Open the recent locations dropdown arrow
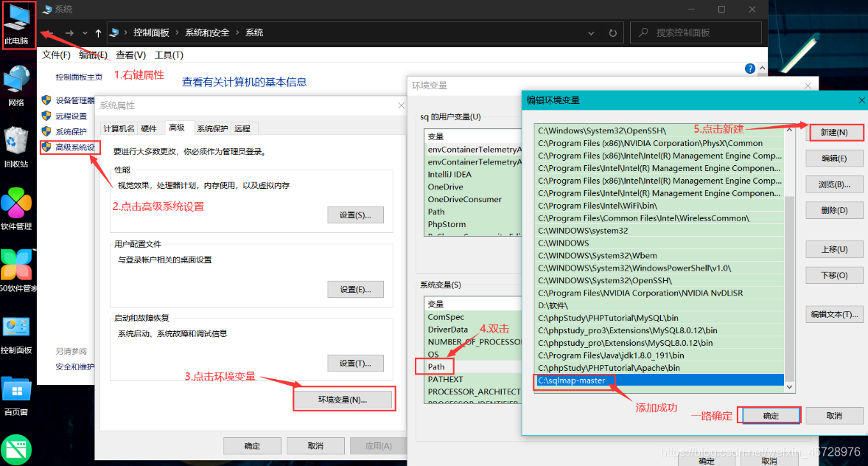This screenshot has width=868, height=466. (85, 33)
